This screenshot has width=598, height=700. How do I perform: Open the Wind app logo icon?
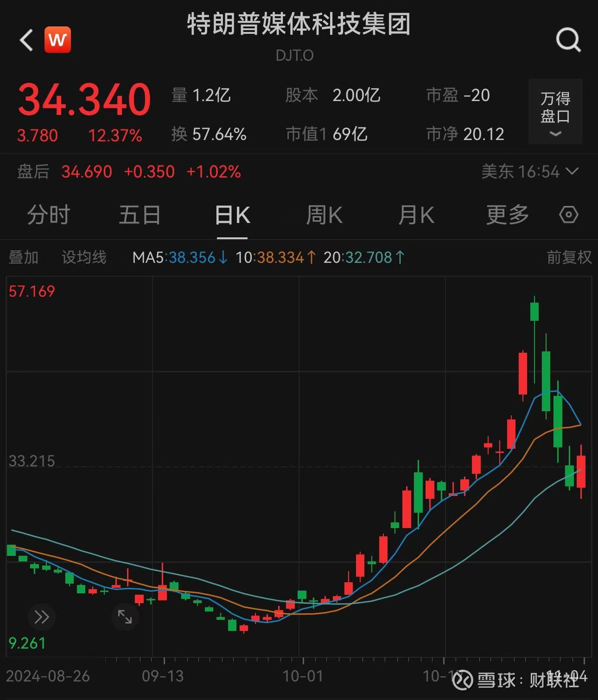pos(57,40)
